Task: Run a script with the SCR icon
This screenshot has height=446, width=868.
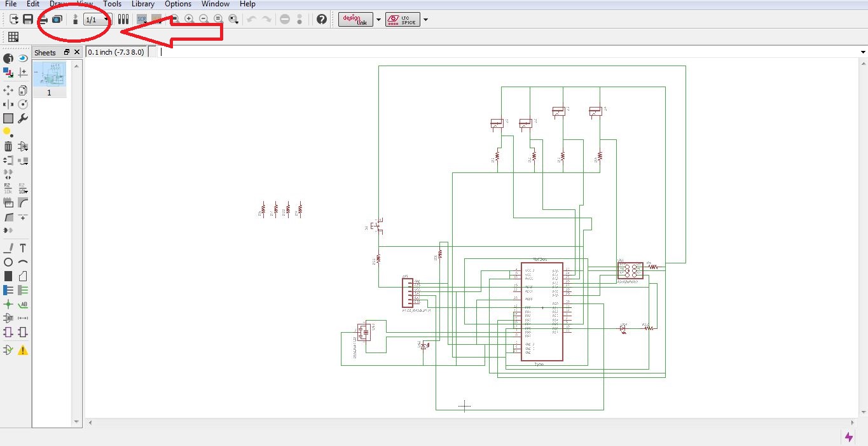Action: pyautogui.click(x=142, y=20)
